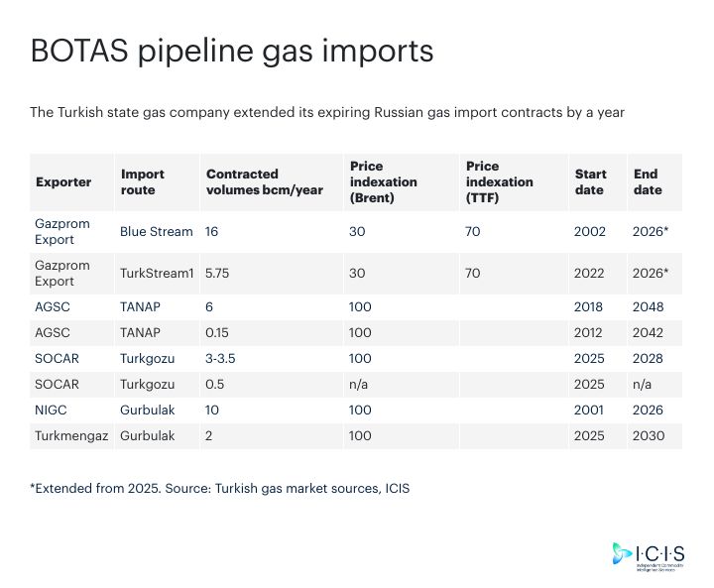Viewport: 714px width, 588px height.
Task: Click the "BOTAS pipeline gas imports" title
Action: coord(231,51)
